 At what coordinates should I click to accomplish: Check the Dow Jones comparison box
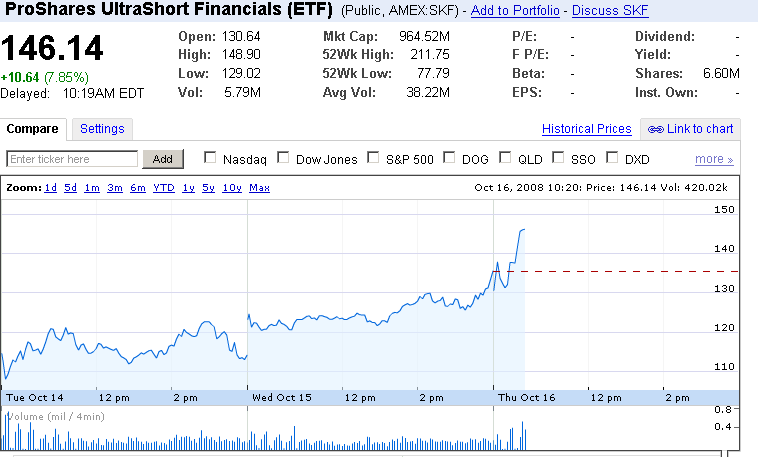tap(284, 158)
